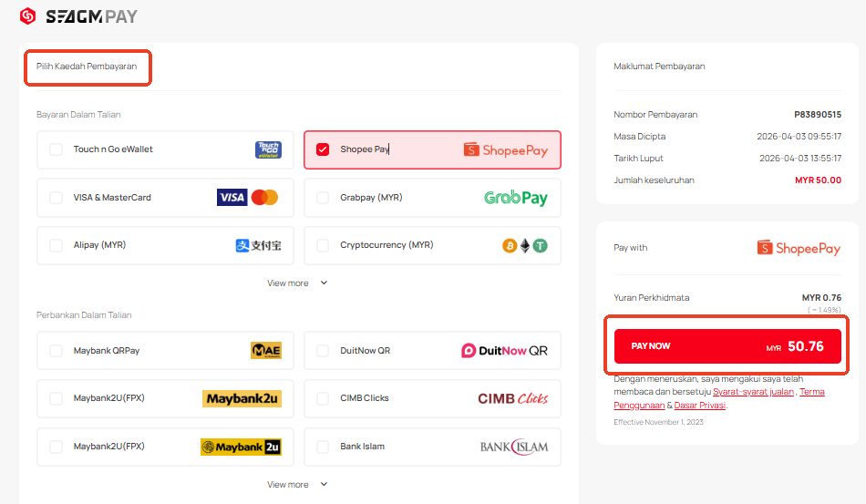Tick the Touch n Go eWallet checkbox
Image resolution: width=866 pixels, height=504 pixels.
tap(57, 149)
